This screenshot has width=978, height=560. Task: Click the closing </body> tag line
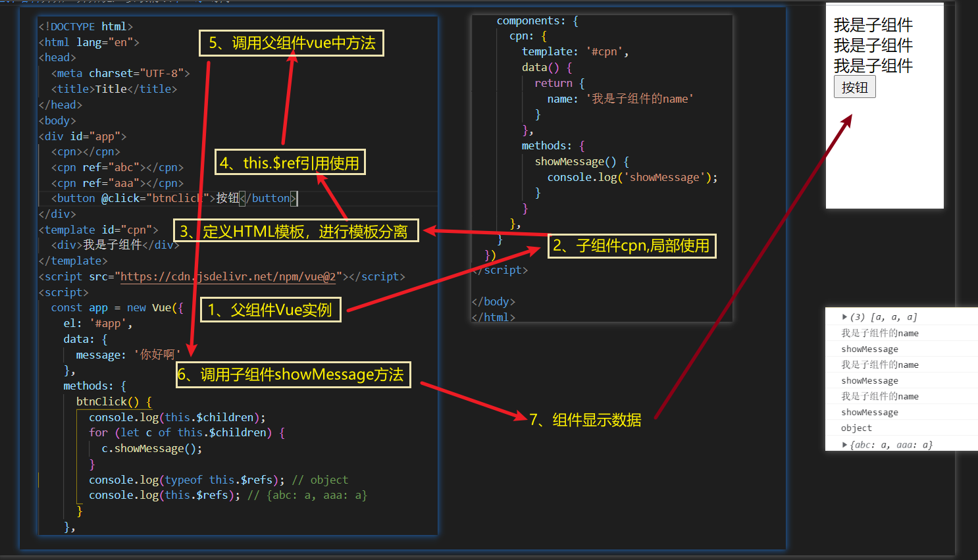(x=494, y=301)
